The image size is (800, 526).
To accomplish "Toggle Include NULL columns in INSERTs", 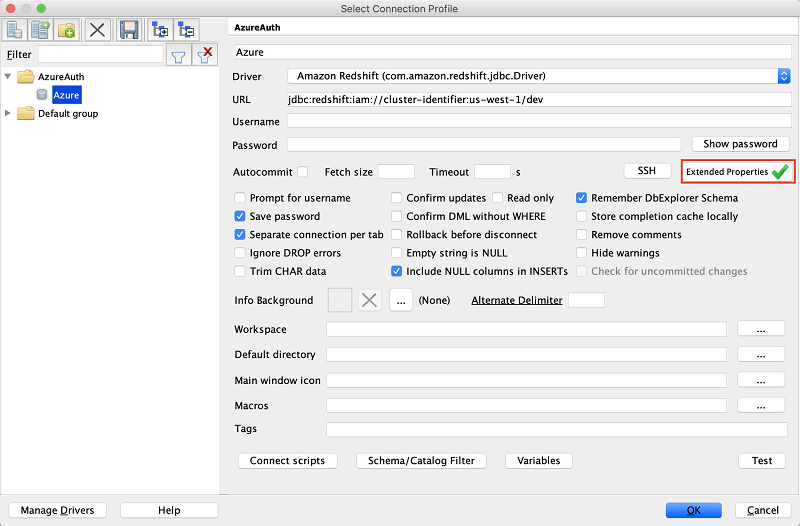I will (x=396, y=271).
